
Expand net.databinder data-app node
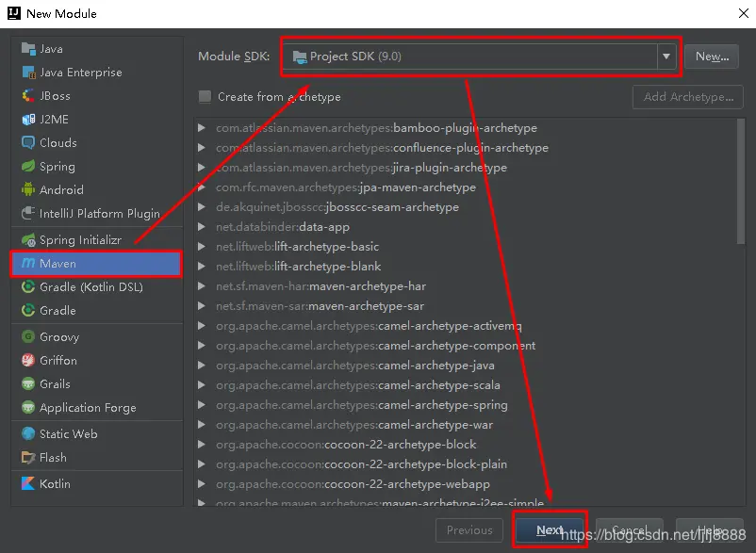(202, 226)
